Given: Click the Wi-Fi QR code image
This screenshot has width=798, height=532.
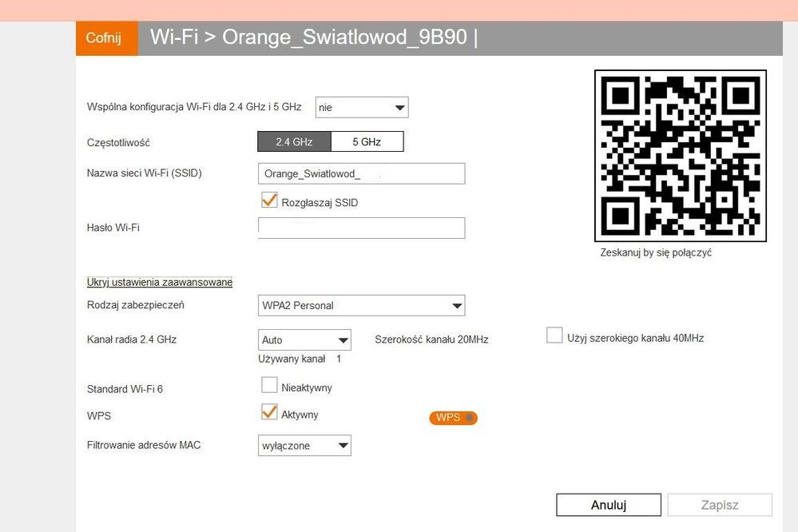Looking at the screenshot, I should click(x=681, y=156).
